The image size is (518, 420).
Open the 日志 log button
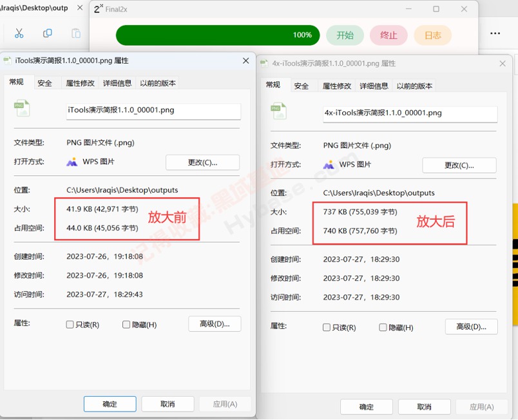pos(432,35)
